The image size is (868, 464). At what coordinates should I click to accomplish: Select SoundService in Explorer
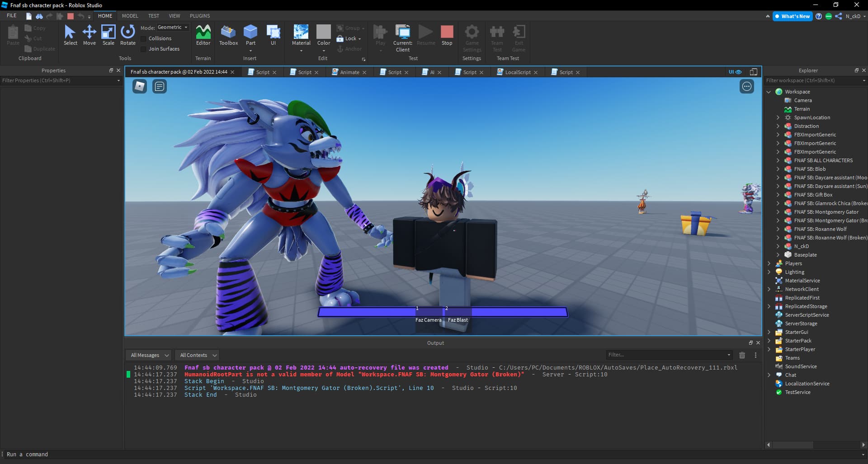pyautogui.click(x=801, y=366)
